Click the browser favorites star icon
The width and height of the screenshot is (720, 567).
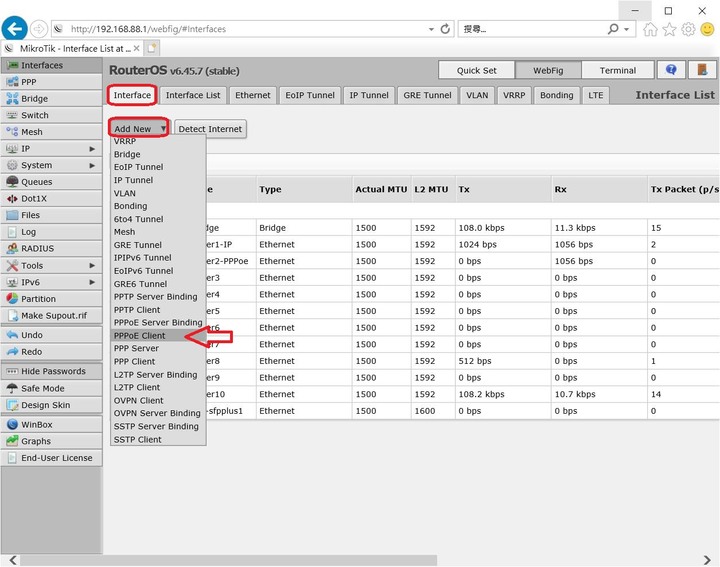click(669, 29)
